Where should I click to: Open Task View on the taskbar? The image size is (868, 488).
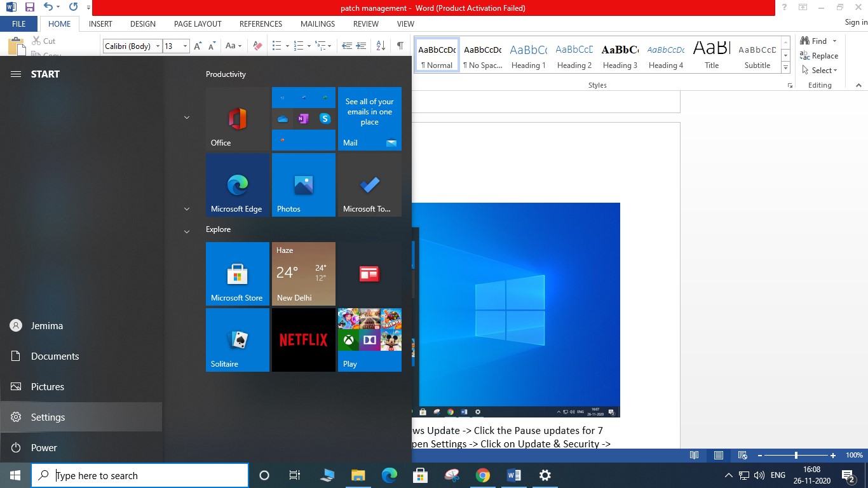[295, 475]
